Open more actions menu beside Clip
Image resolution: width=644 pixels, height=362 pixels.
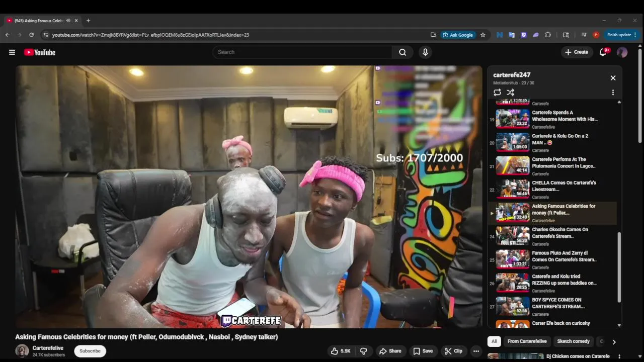click(x=476, y=351)
